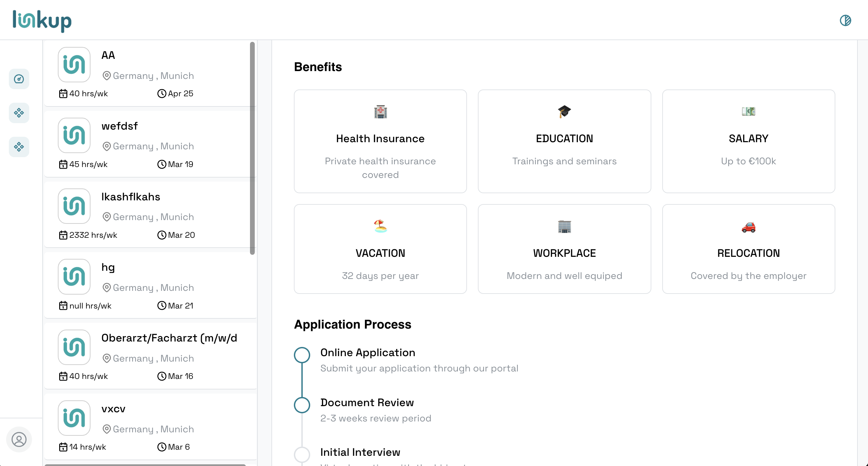Select the Salary benefit card
This screenshot has width=868, height=466.
tap(748, 142)
